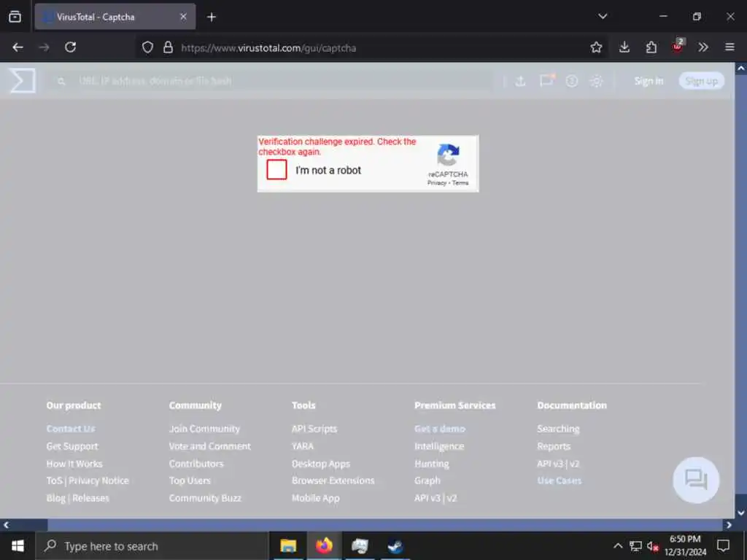The image size is (747, 560).
Task: Open Join Community footer link
Action: click(204, 429)
